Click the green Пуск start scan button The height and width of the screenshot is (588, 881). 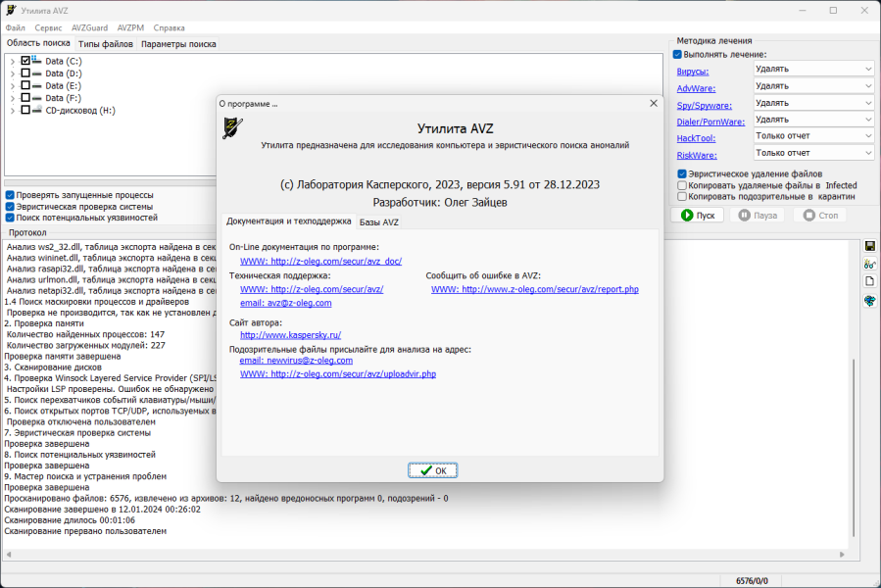[698, 216]
